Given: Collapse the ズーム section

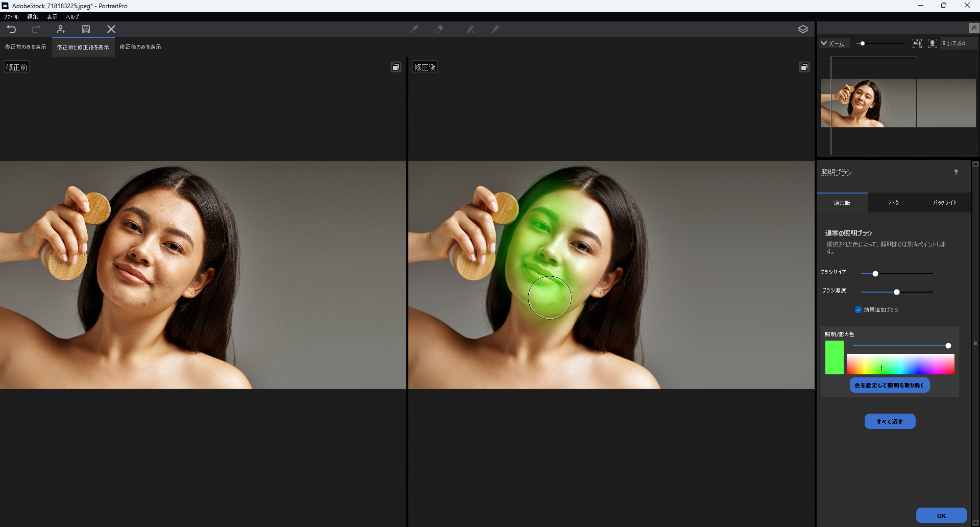Looking at the screenshot, I should 824,43.
